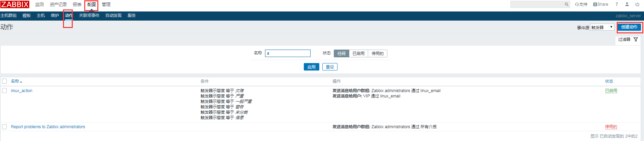
Task: Select 任何 status filter
Action: [342, 54]
